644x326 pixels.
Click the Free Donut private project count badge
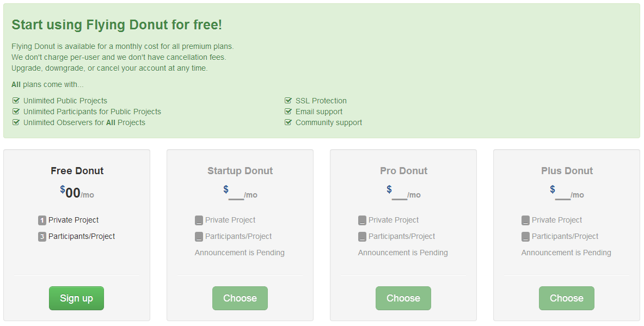(42, 220)
